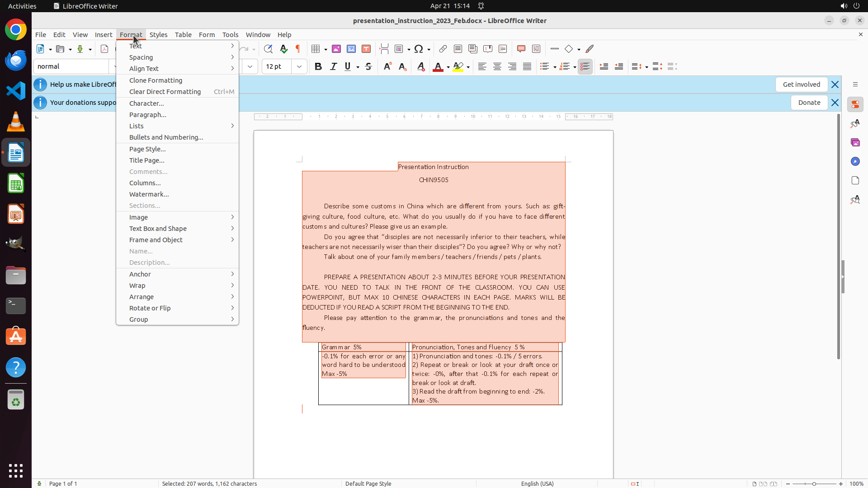Image resolution: width=868 pixels, height=488 pixels.
Task: Insert image using toolbar icon
Action: pos(336,49)
